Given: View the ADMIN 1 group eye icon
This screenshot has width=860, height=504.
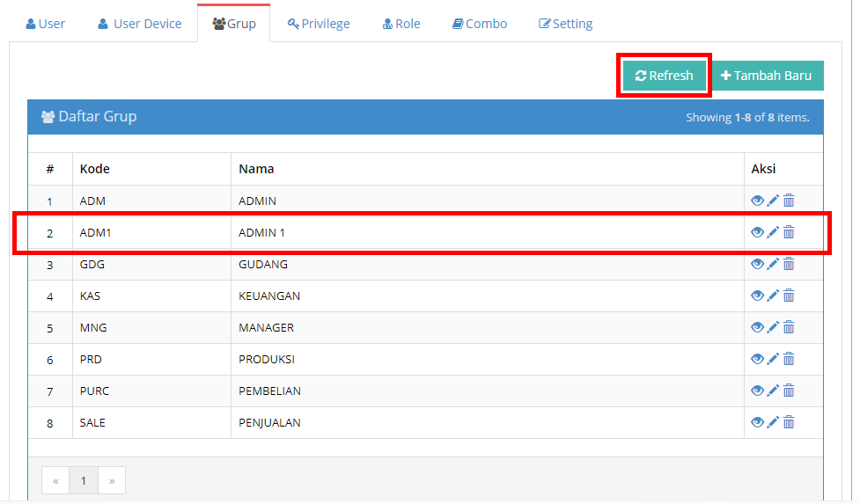Looking at the screenshot, I should coord(757,232).
